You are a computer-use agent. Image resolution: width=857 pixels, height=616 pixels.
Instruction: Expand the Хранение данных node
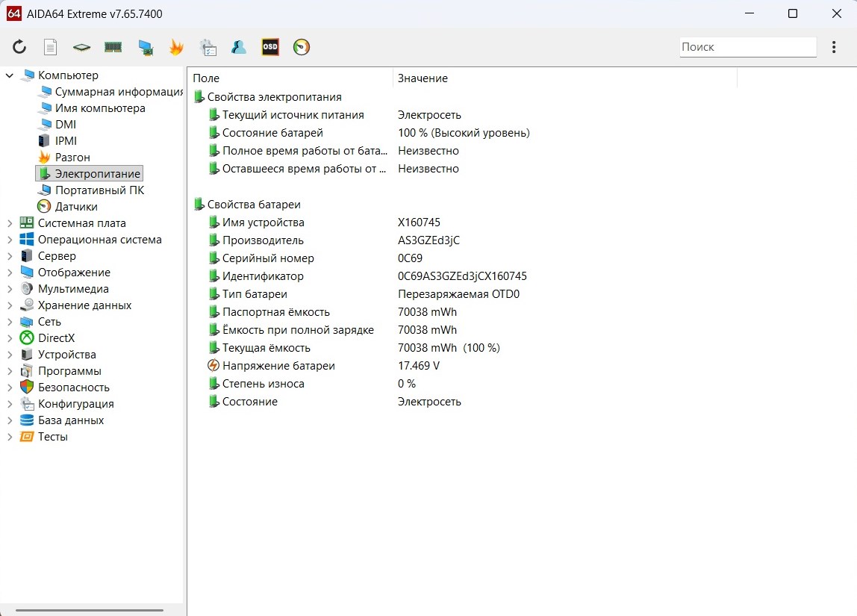coord(10,305)
